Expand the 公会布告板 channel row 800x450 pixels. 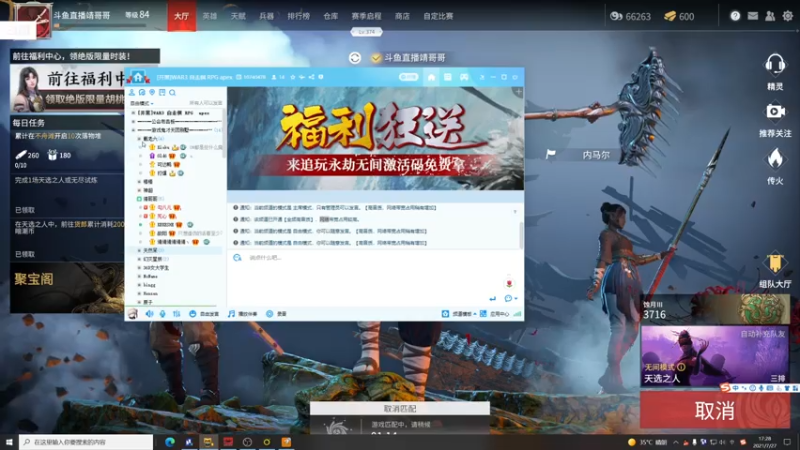134,121
